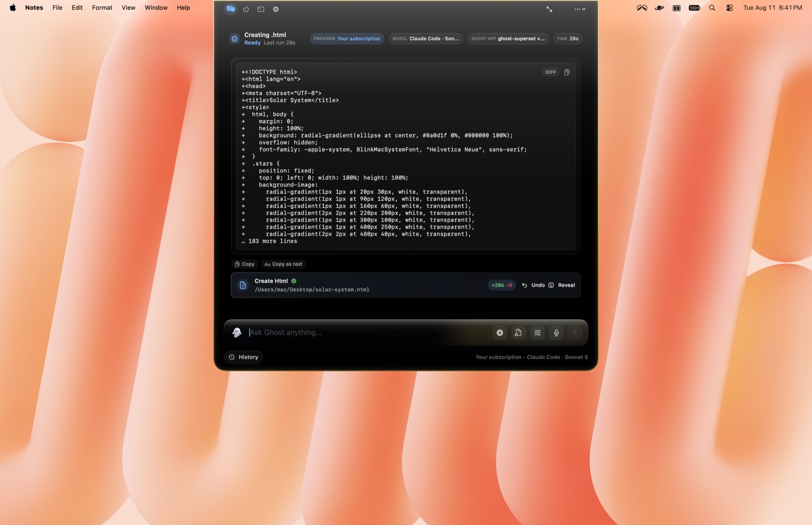Open the Help menu

[x=183, y=8]
